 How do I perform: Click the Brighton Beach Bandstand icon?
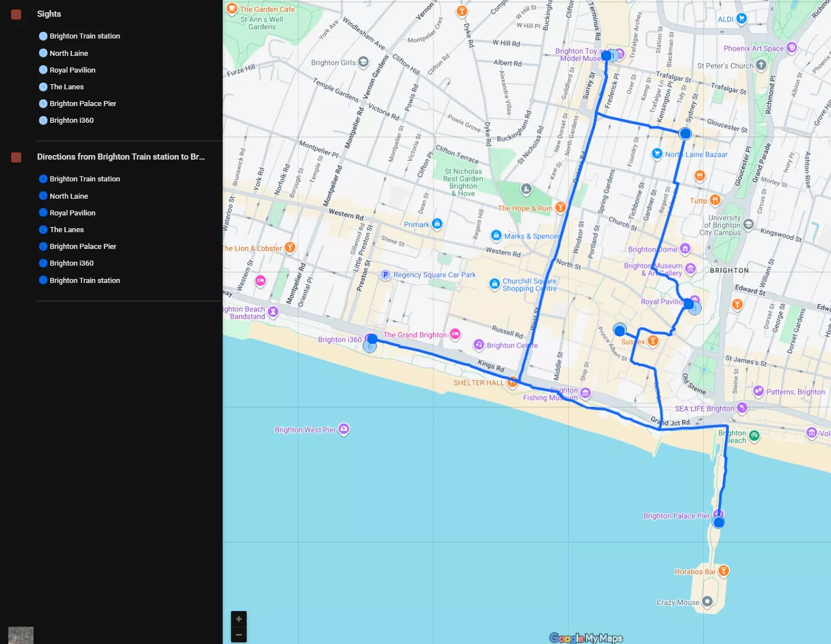273,312
